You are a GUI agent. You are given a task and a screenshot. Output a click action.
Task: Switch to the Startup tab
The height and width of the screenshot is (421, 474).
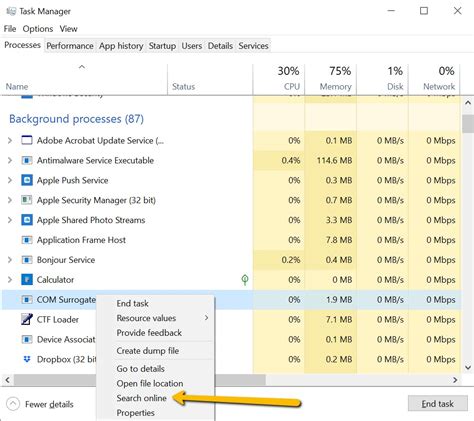tap(162, 46)
